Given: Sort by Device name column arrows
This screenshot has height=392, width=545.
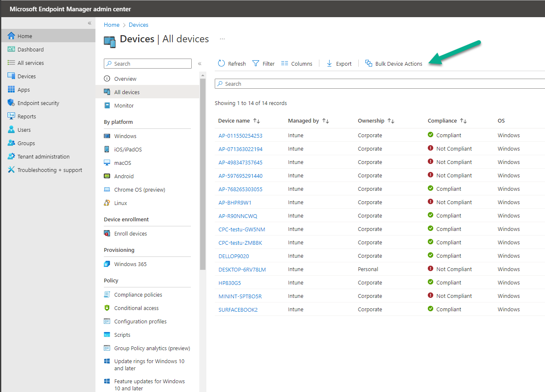Looking at the screenshot, I should pos(257,121).
